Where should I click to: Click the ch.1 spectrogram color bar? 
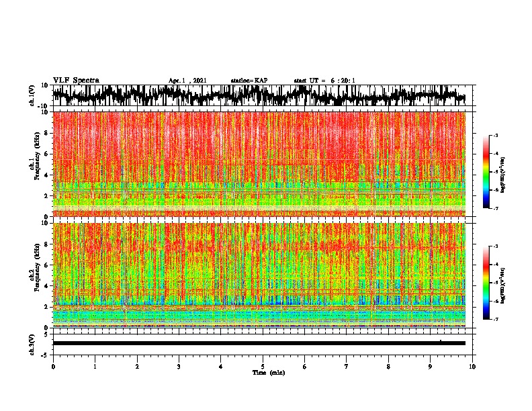pos(486,172)
